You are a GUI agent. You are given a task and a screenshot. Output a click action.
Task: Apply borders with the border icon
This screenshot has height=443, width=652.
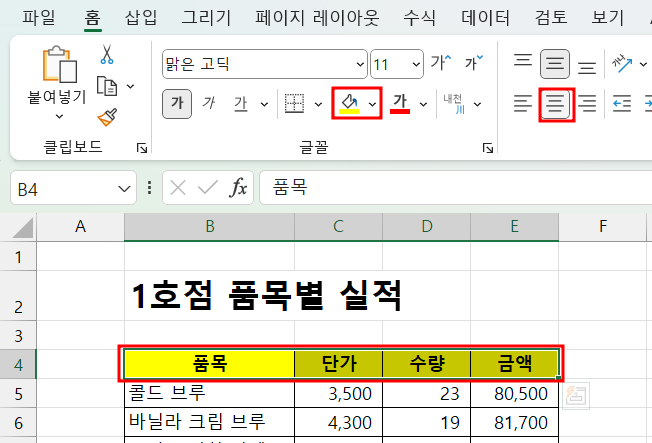(x=294, y=104)
